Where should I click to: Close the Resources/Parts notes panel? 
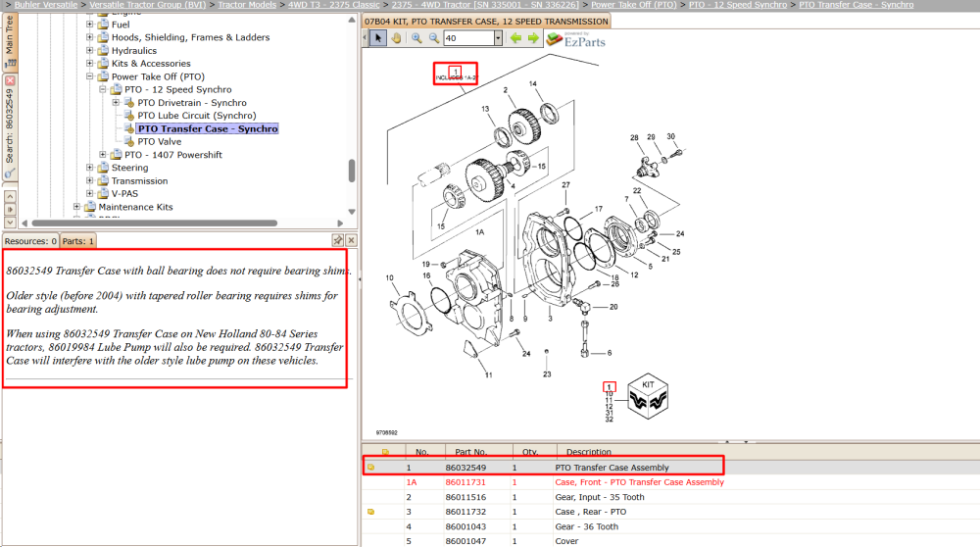click(351, 241)
